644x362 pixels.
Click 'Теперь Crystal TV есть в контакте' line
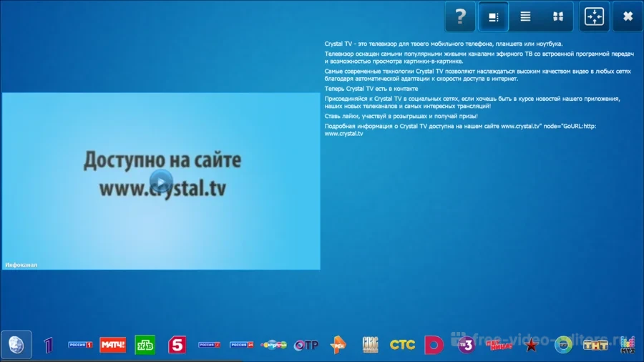[371, 89]
